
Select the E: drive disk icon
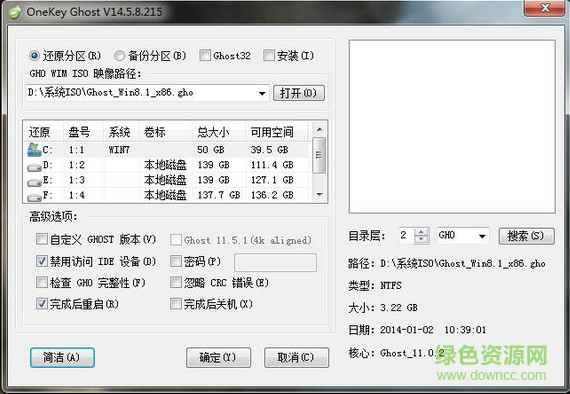35,182
